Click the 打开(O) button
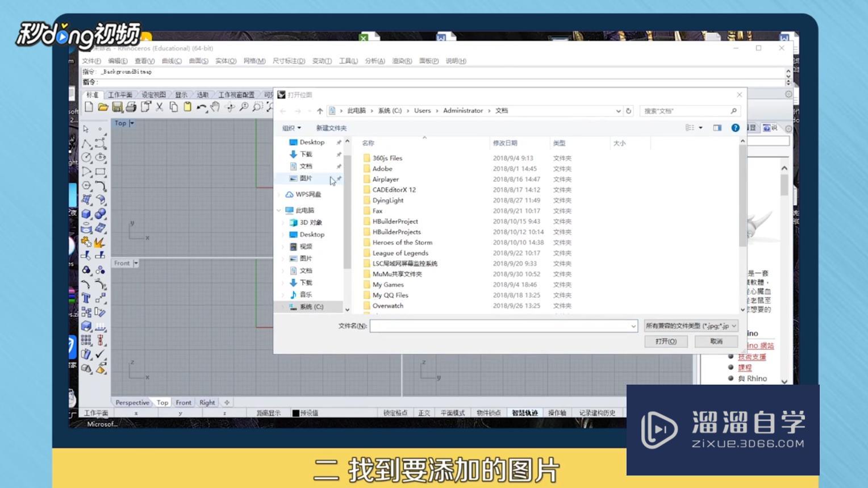This screenshot has width=868, height=488. [666, 341]
